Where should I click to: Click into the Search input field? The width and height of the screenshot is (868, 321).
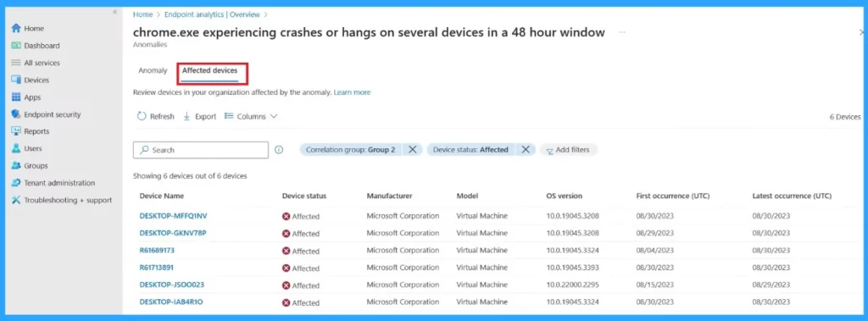click(201, 150)
